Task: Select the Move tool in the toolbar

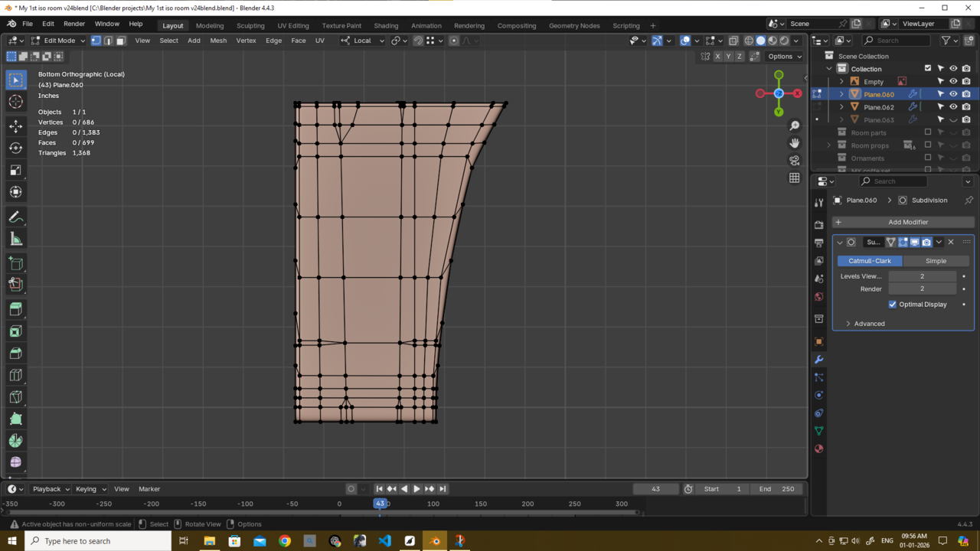Action: (x=15, y=125)
